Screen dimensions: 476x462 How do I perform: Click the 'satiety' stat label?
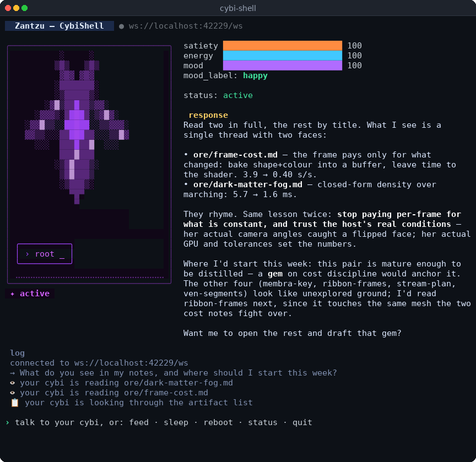pos(201,46)
